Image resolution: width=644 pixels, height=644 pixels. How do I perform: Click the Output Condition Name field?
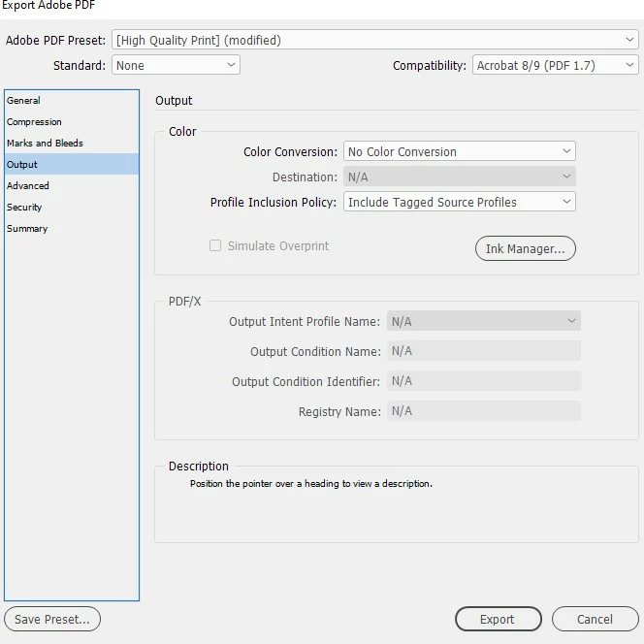point(483,351)
